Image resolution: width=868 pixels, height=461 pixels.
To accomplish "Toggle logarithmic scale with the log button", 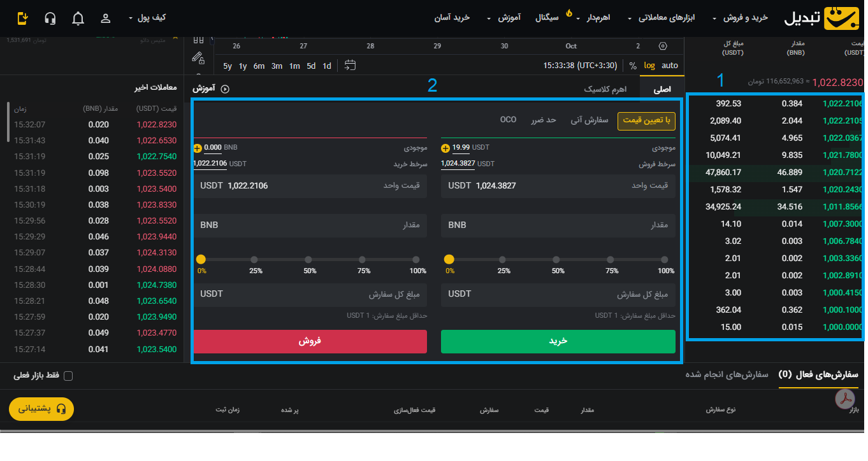I will [649, 65].
